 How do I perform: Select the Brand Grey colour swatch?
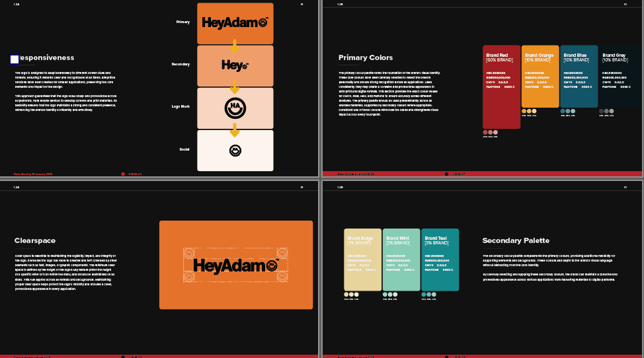(x=620, y=76)
